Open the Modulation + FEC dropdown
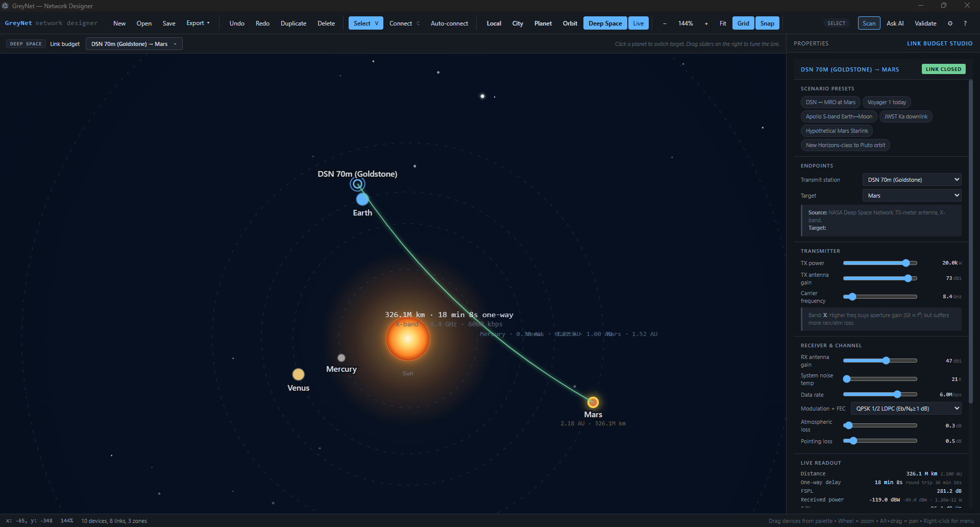 click(x=906, y=409)
